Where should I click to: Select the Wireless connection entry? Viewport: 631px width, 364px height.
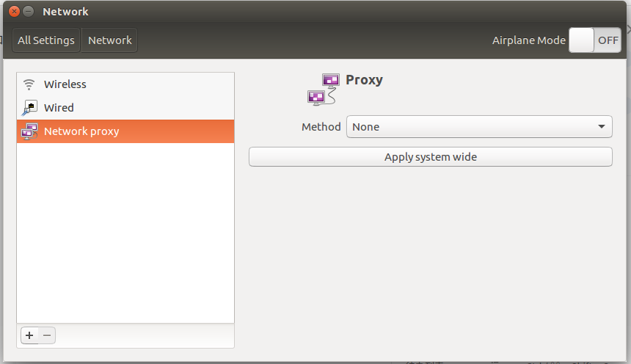coord(125,84)
